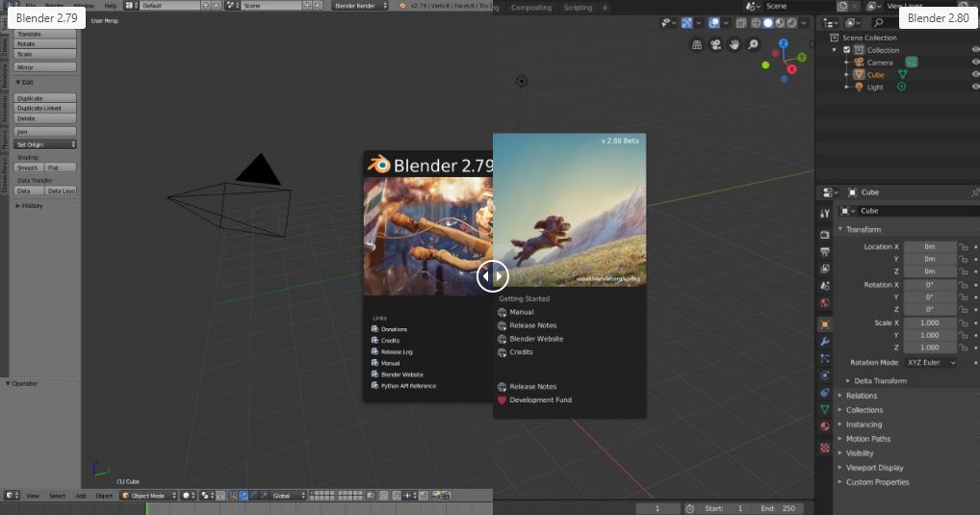This screenshot has height=515, width=980.
Task: Click the Location X value field
Action: 930,246
